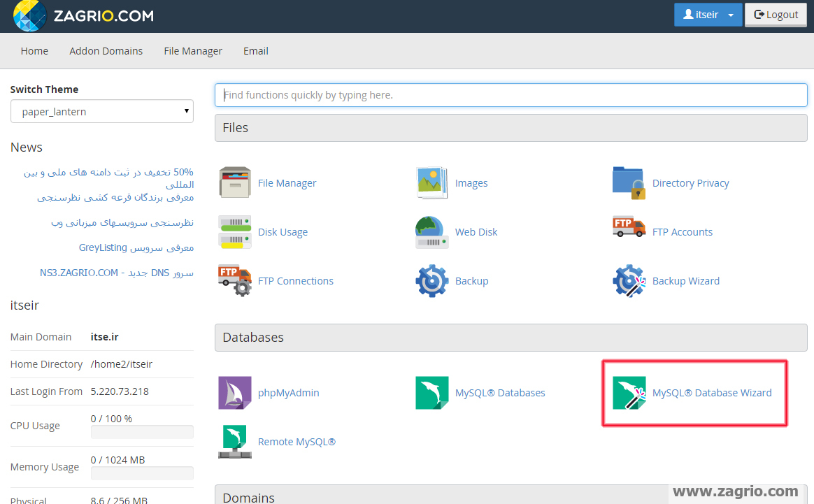The image size is (814, 504).
Task: Click the CPU Usage progress bar
Action: (x=142, y=432)
